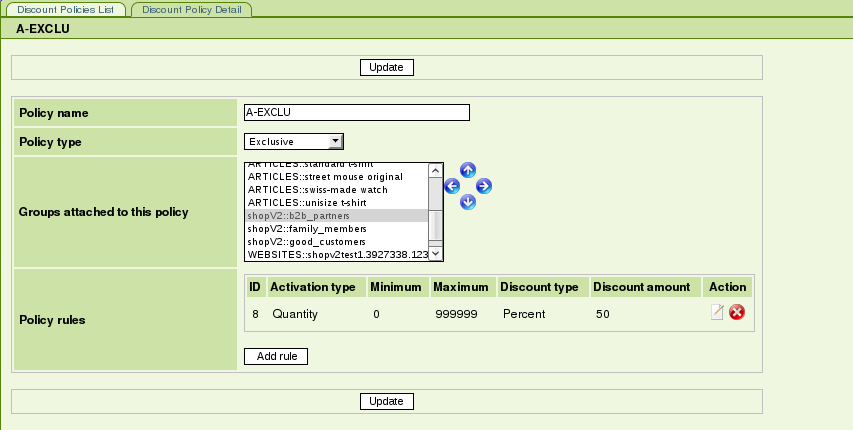Image resolution: width=853 pixels, height=430 pixels.
Task: Edit rule 8 with the pencil icon
Action: coord(717,313)
